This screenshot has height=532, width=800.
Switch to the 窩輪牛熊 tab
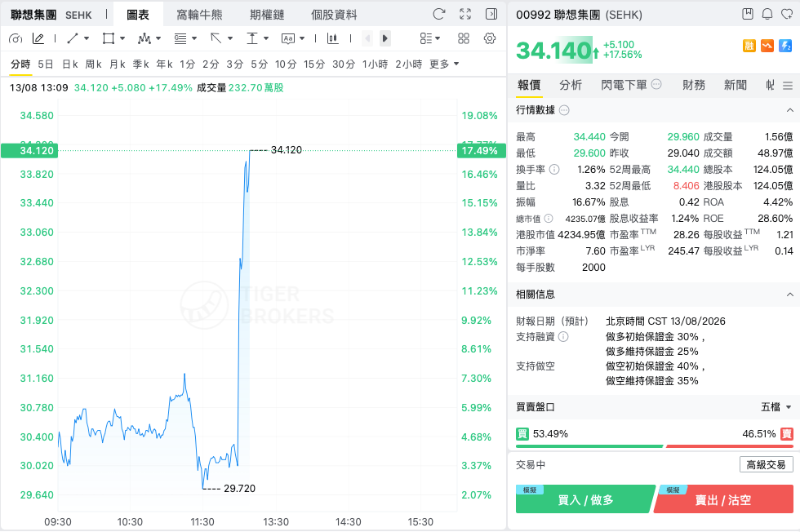pyautogui.click(x=199, y=15)
